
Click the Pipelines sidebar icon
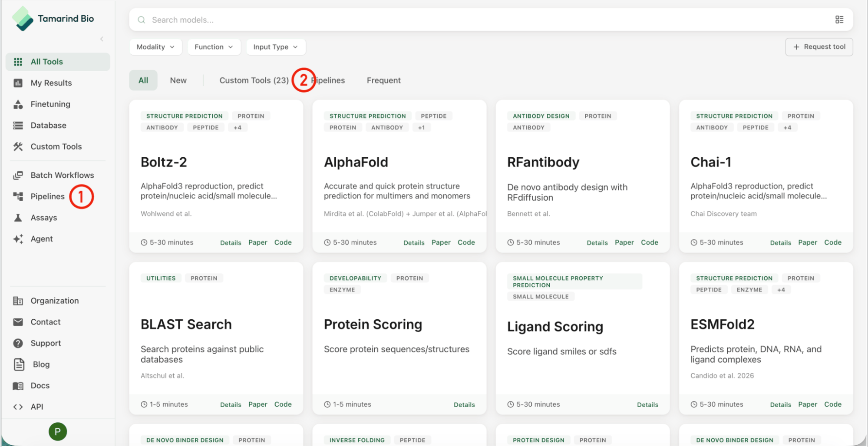(18, 196)
